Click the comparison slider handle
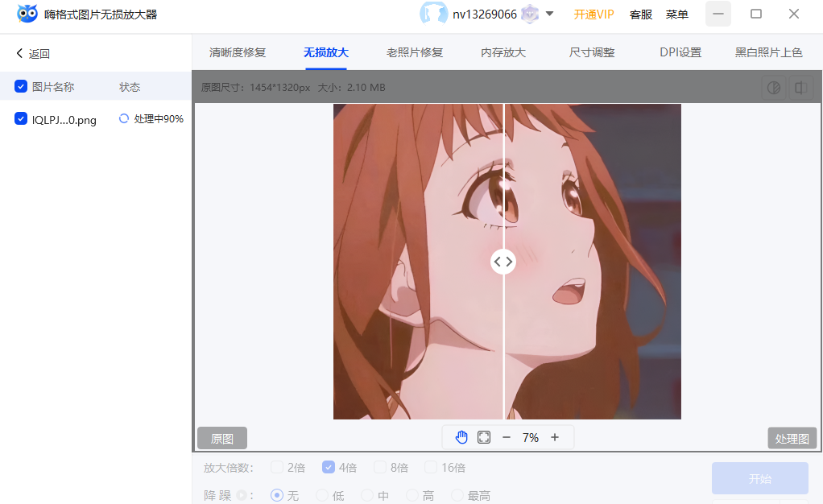This screenshot has height=504, width=823. point(503,262)
